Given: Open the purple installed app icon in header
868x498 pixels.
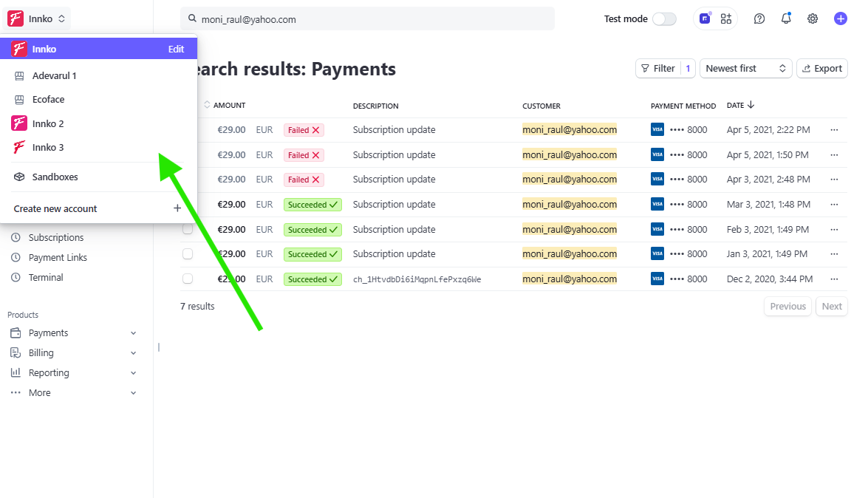Looking at the screenshot, I should click(705, 18).
